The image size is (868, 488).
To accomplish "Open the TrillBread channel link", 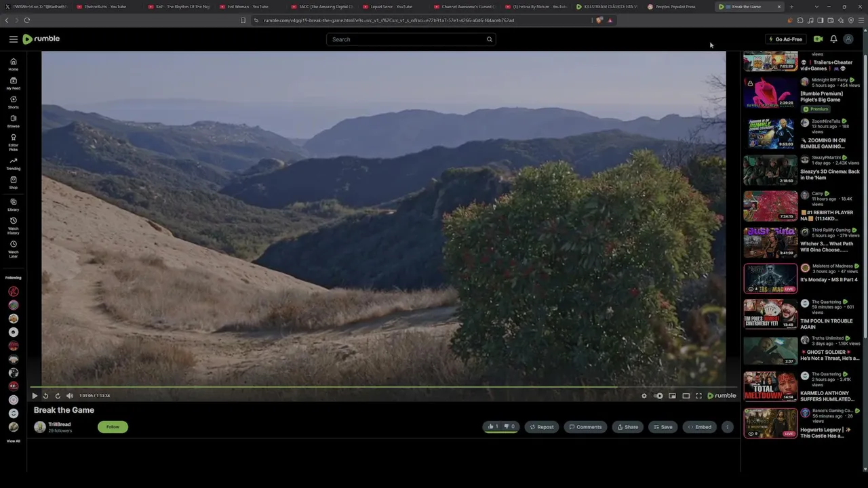I will (x=60, y=424).
